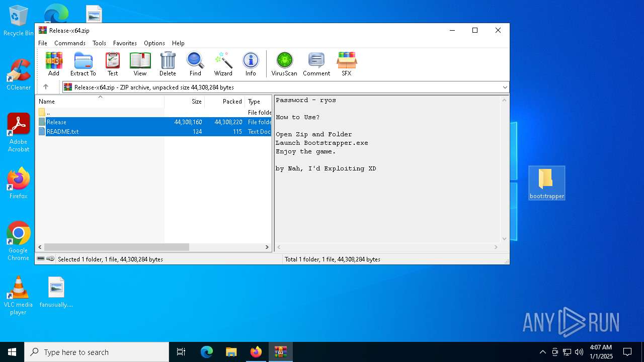Select the Google Chrome desktop shortcut
Screen dimensions: 644x362
(x=19, y=241)
